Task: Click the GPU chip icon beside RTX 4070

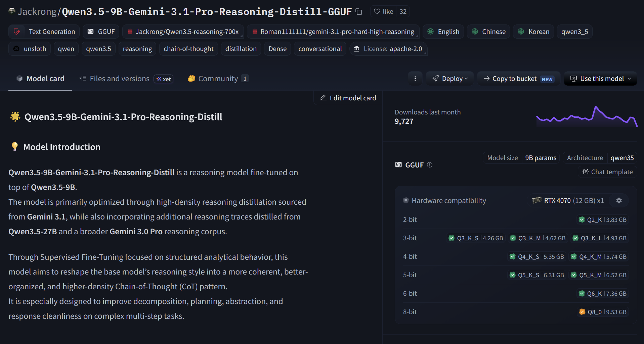Action: 537,200
